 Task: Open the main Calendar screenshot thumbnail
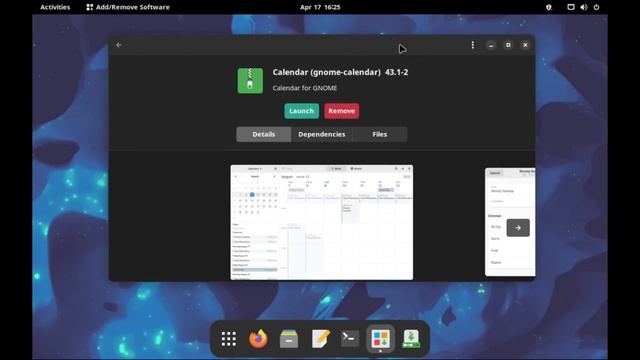pos(322,222)
